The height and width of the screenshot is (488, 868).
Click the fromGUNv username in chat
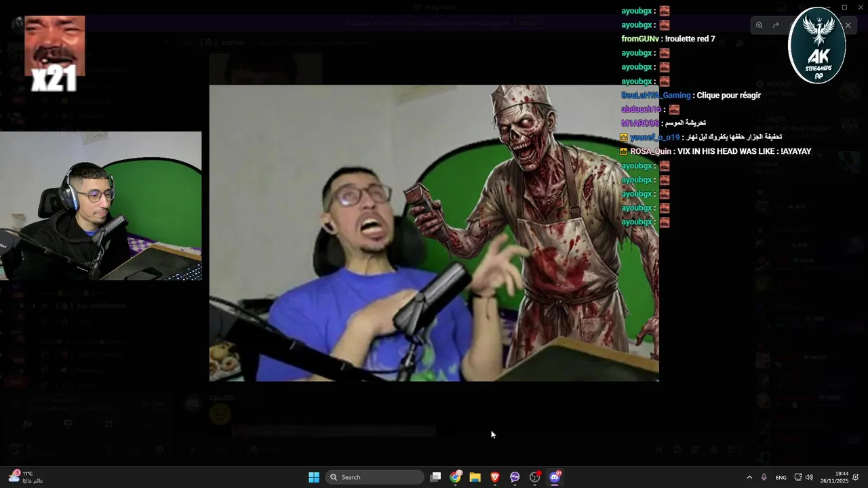click(x=641, y=39)
